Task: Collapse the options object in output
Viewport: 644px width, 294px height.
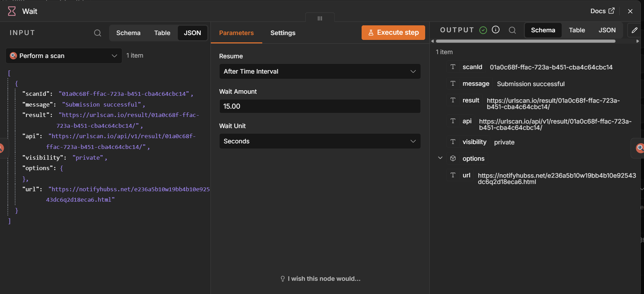Action: click(440, 158)
